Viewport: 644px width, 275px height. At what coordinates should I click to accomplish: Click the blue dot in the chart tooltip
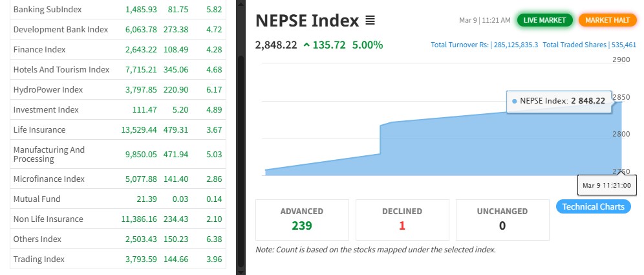tap(514, 101)
